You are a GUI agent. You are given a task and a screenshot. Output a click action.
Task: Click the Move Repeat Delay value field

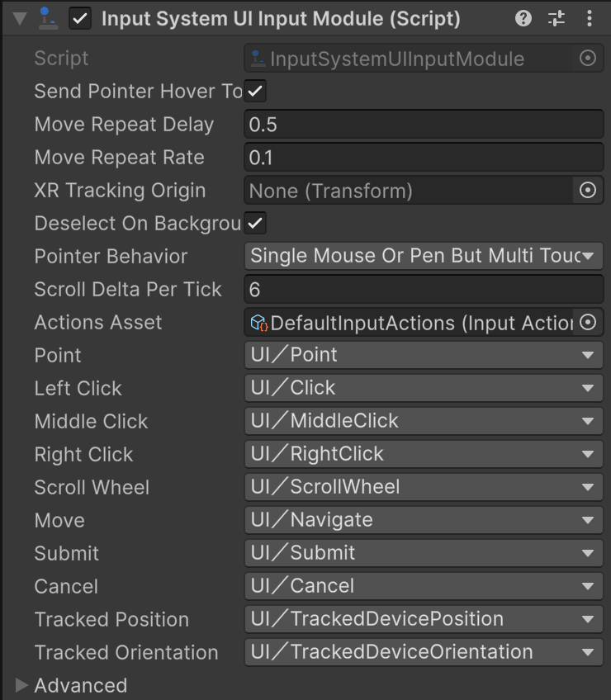pos(424,125)
